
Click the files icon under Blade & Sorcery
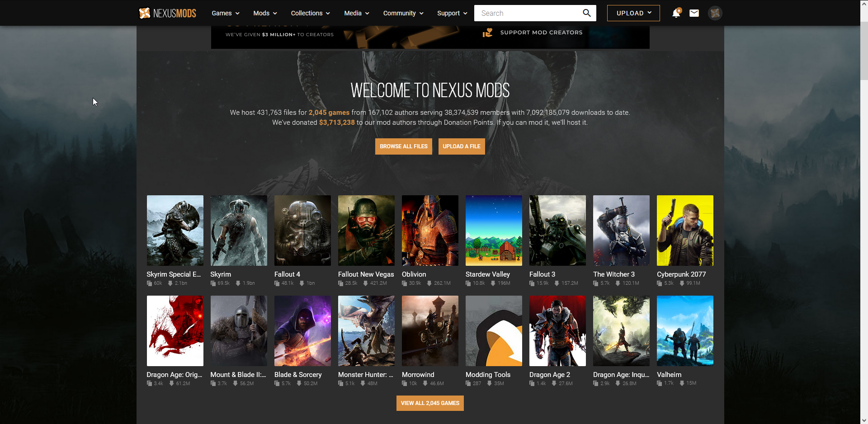277,383
